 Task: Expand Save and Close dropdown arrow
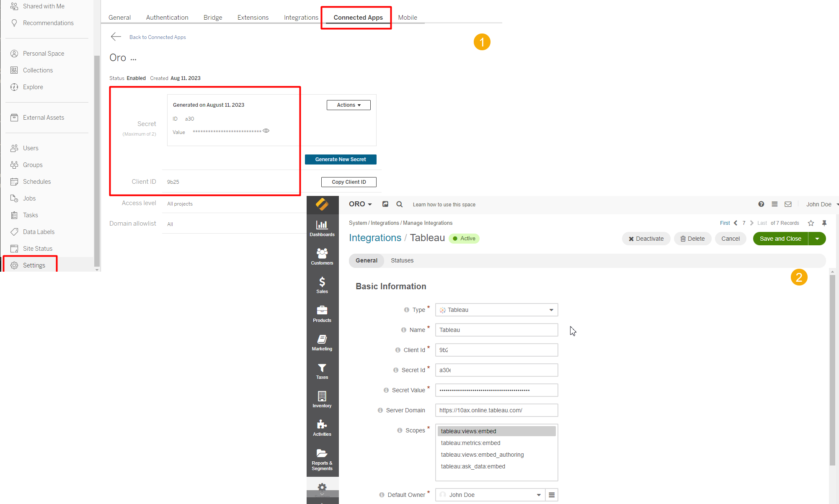pyautogui.click(x=817, y=239)
